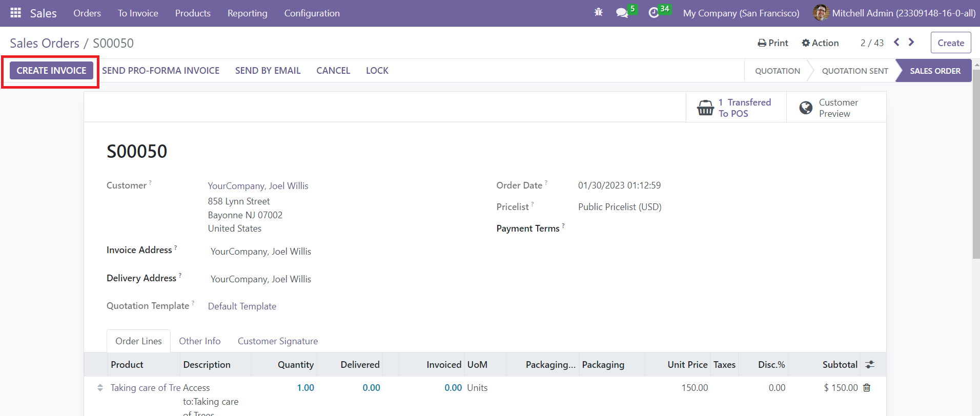
Task: Open Mitchell Admin user menu
Action: [x=894, y=13]
